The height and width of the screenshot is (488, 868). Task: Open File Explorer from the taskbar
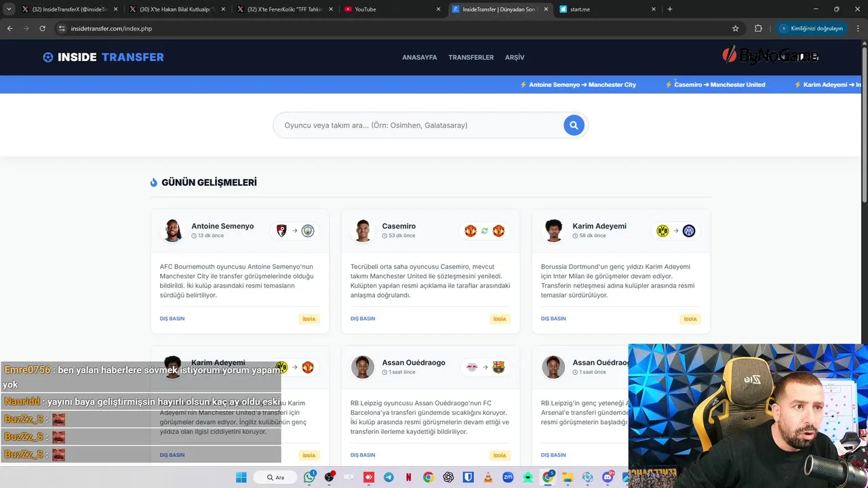point(568,477)
